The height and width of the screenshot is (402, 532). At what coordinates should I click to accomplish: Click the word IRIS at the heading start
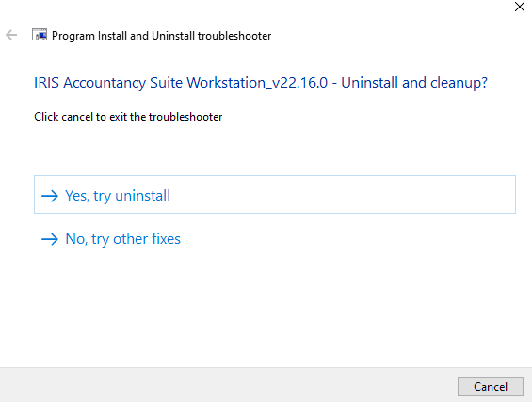tap(46, 83)
